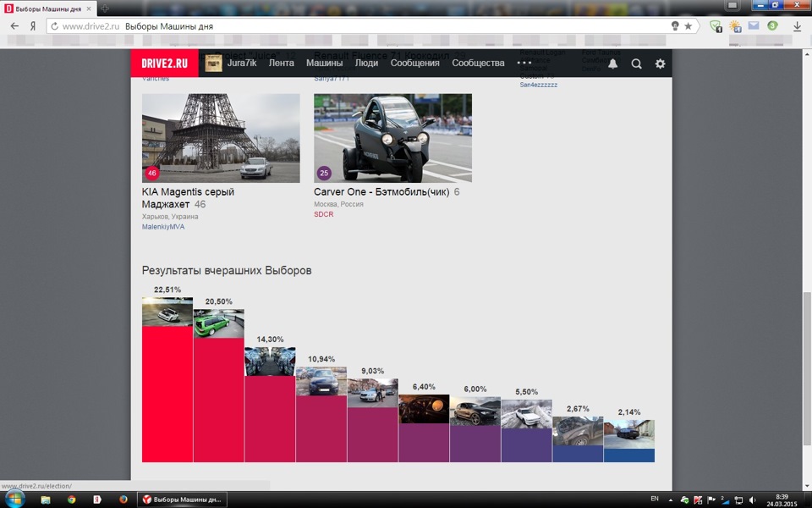The height and width of the screenshot is (508, 812).
Task: Open the mail envelope extension icon
Action: tap(754, 25)
